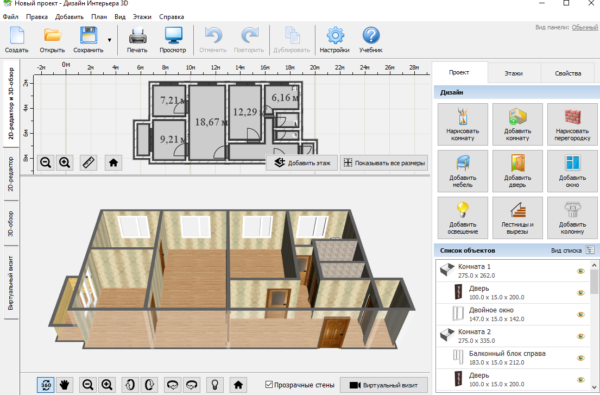Select Комната 2 in the object list
Screen dimensions: 600x395
(513, 336)
